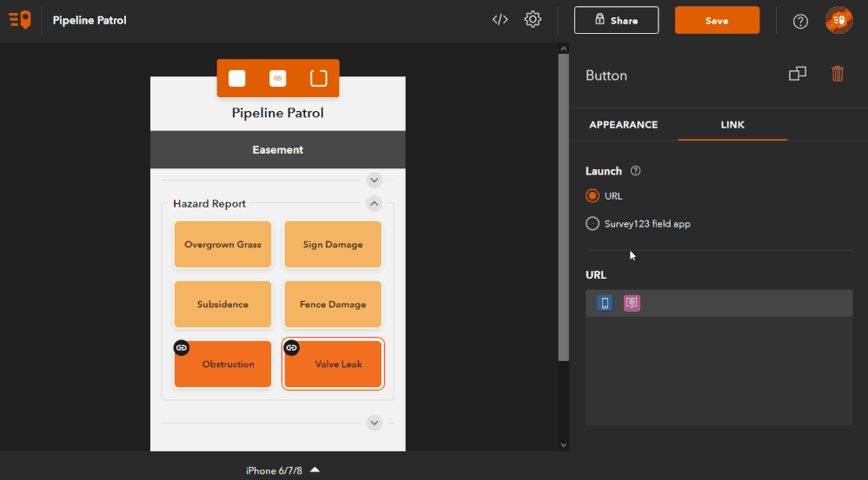Select the Fence Damage button

tap(333, 304)
